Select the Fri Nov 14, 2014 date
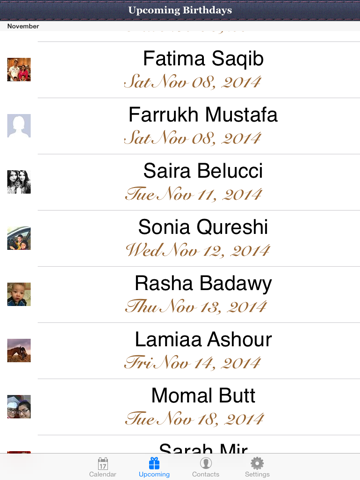This screenshot has height=480, width=360. [x=192, y=363]
